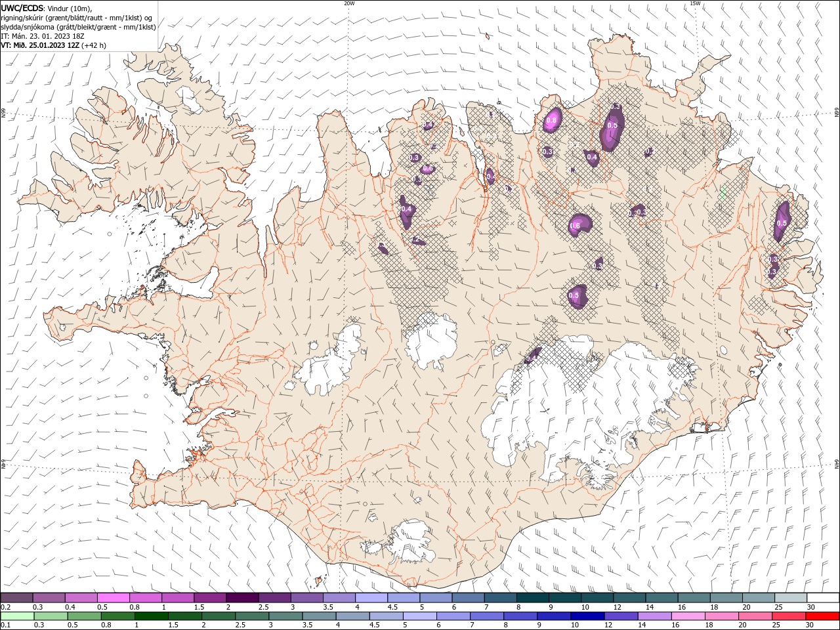Pick the very dark purple 2–2.5 swatch in upper legend
Viewport: 840px width, 630px height.
click(x=241, y=598)
